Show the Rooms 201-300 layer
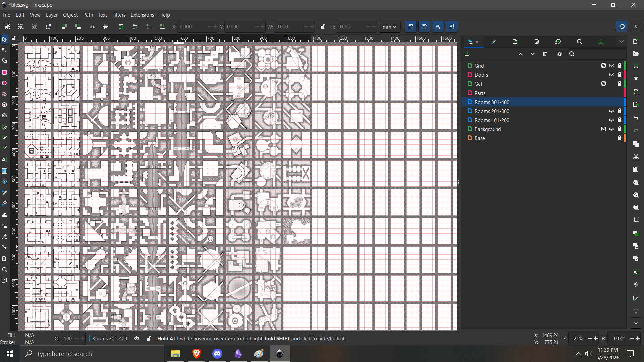This screenshot has height=362, width=644. coord(612,111)
